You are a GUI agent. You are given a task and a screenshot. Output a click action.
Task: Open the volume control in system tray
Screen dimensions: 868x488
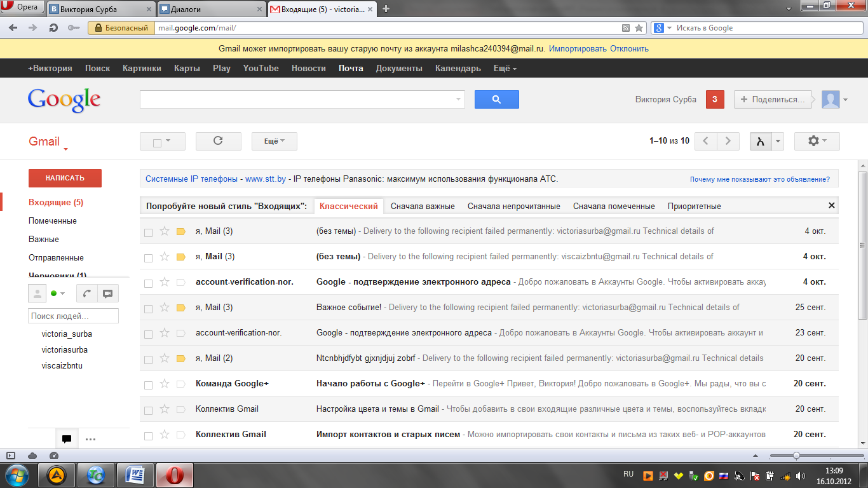pos(800,475)
